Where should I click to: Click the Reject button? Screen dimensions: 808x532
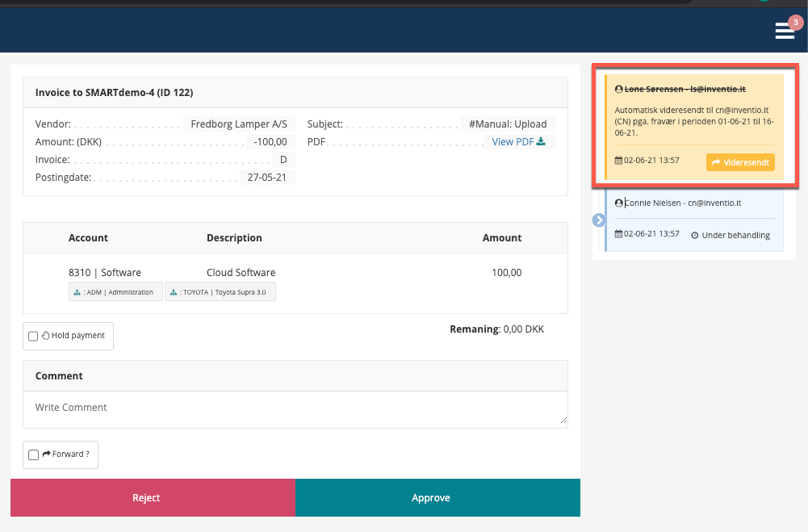[x=153, y=498]
